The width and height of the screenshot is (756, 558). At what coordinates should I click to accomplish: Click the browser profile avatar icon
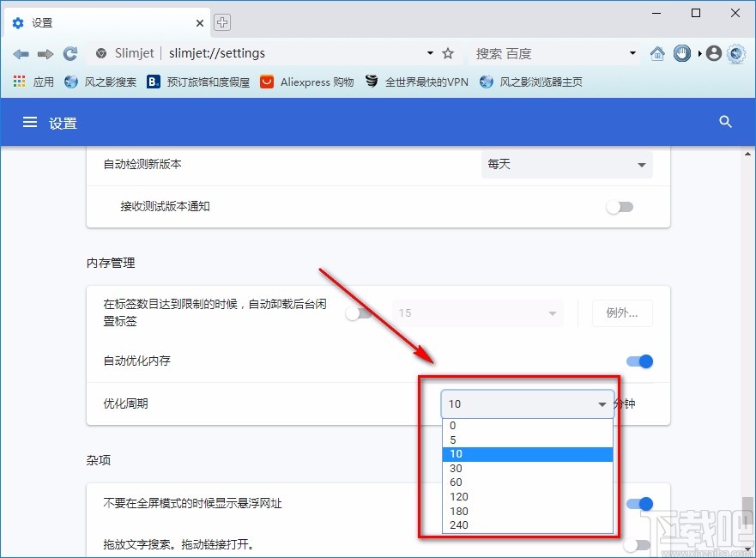click(713, 52)
